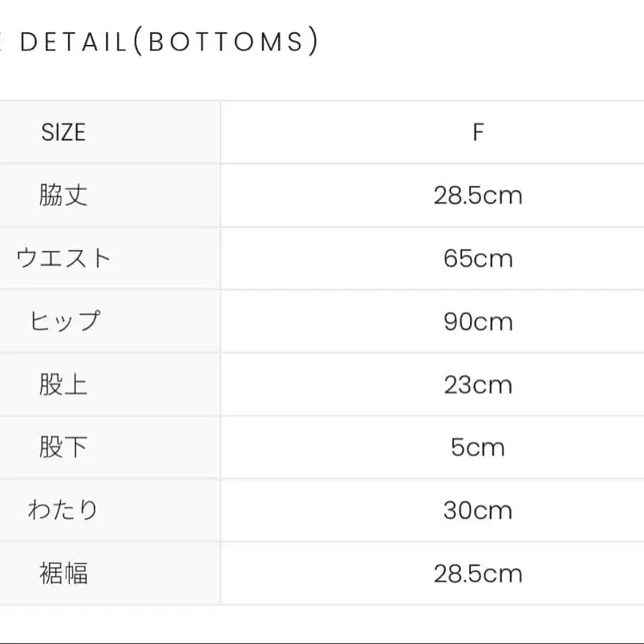Click the 股下 row label
This screenshot has height=644, width=644.
(x=63, y=447)
